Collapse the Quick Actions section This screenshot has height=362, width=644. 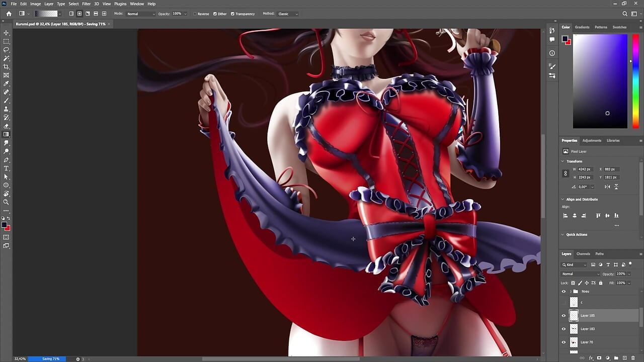pos(563,234)
